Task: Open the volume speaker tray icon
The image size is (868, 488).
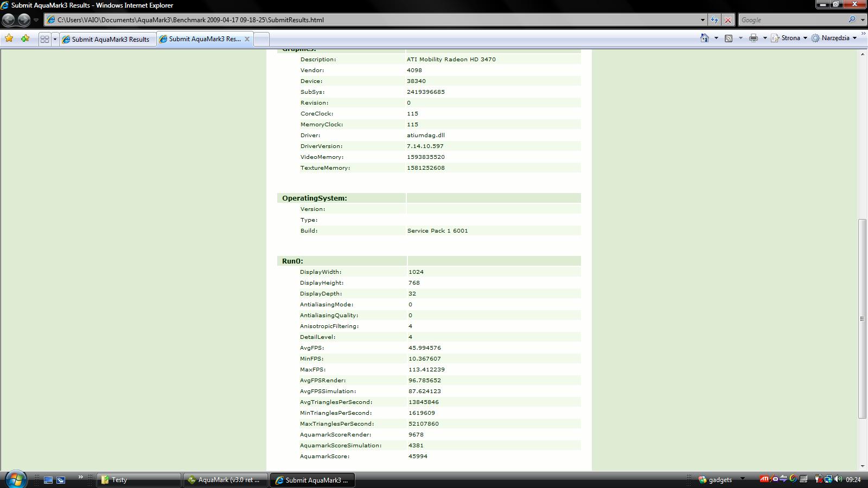Action: point(838,479)
